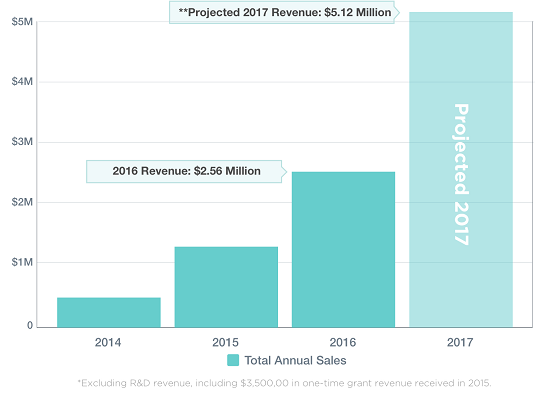Click the 2015 revenue bar
This screenshot has height=399, width=550.
click(226, 287)
